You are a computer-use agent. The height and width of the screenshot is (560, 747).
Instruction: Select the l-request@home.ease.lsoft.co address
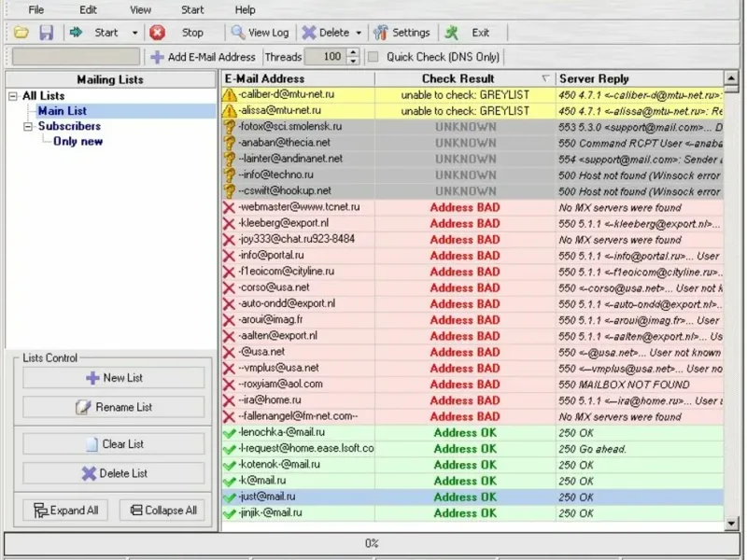306,449
